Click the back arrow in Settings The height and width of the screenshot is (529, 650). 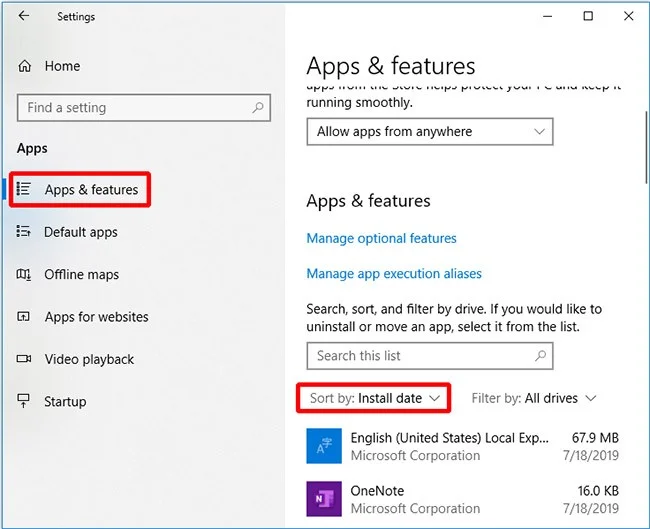[24, 16]
